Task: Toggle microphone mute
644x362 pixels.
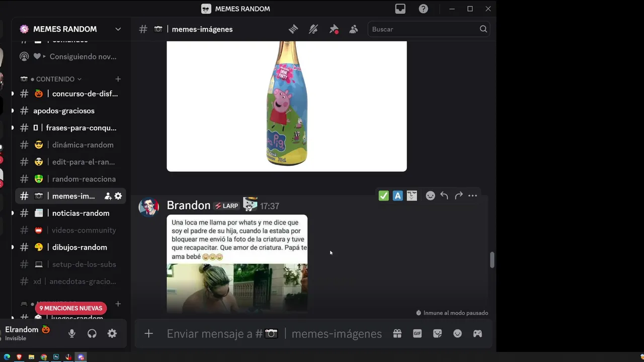Action: coord(72,333)
